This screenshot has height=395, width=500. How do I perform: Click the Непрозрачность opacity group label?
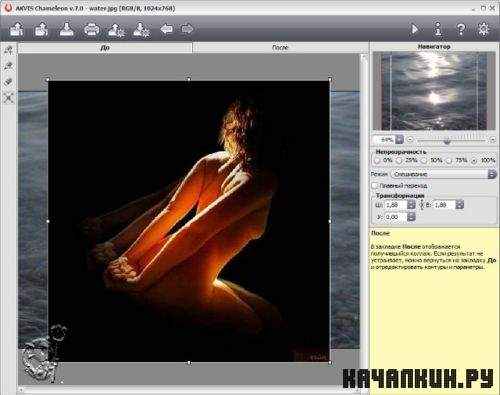[x=401, y=152]
